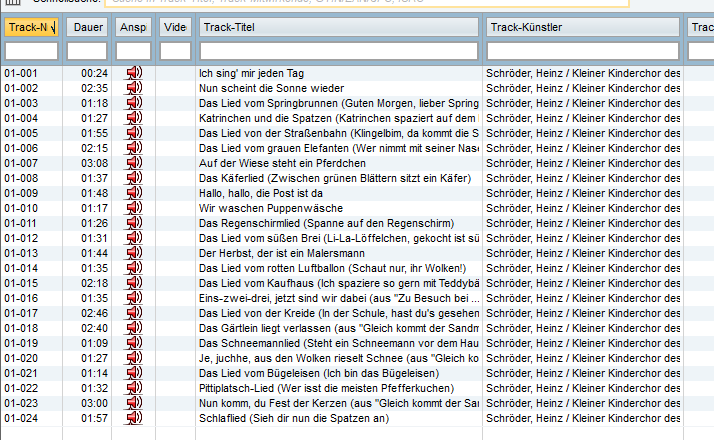The width and height of the screenshot is (714, 440).
Task: Click the Track-N filter input box
Action: point(31,50)
